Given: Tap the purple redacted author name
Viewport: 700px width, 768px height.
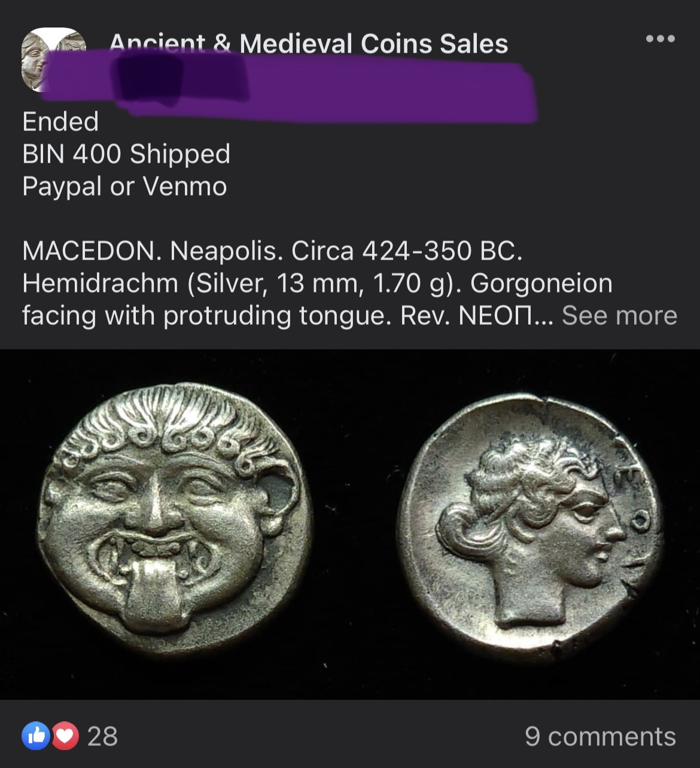Looking at the screenshot, I should pyautogui.click(x=287, y=87).
